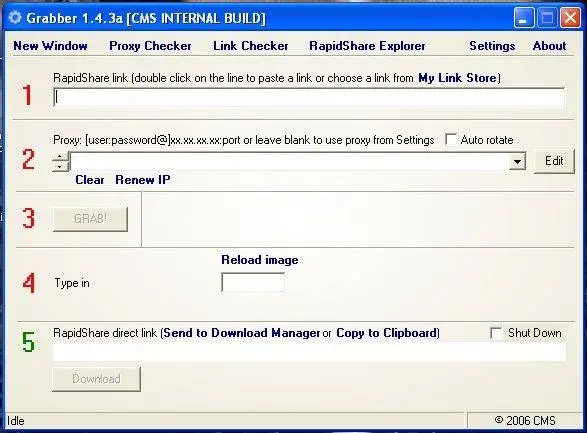
Task: Focus the captcha Type in field
Action: click(253, 282)
